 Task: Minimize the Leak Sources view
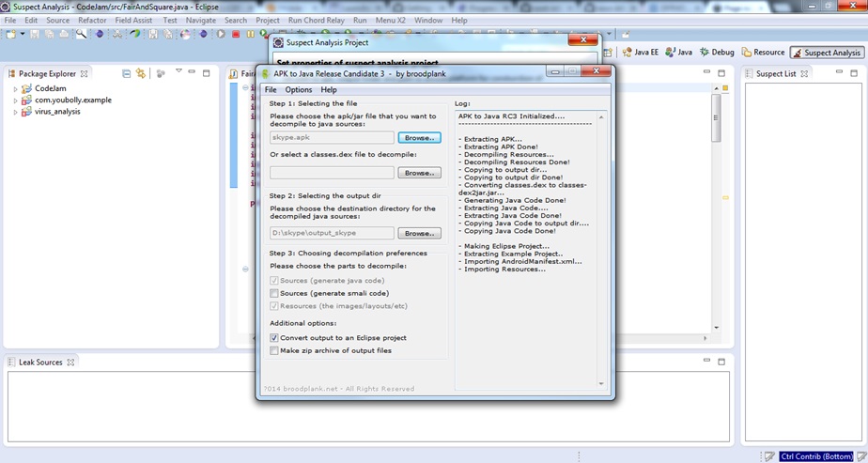tap(706, 360)
